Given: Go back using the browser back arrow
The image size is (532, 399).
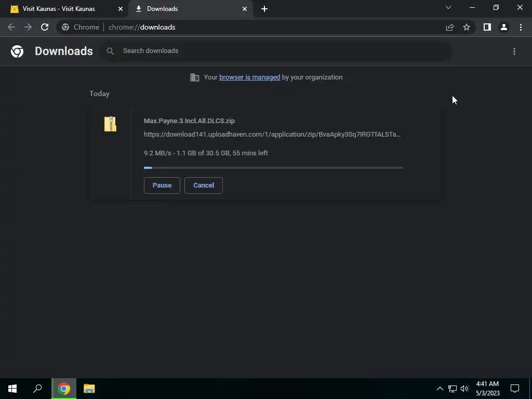Looking at the screenshot, I should (x=11, y=27).
